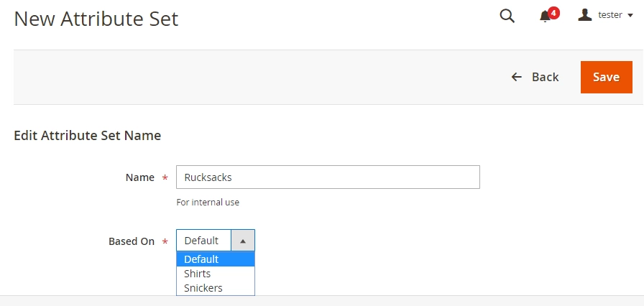The height and width of the screenshot is (306, 644).
Task: Click the 'Edit Attribute Set Name' heading
Action: 88,135
